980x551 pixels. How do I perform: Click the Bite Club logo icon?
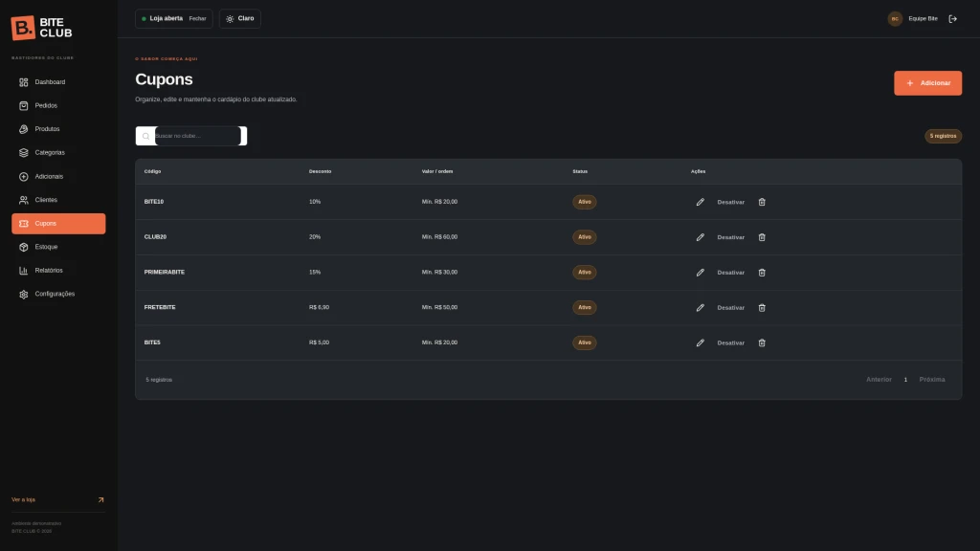(23, 28)
